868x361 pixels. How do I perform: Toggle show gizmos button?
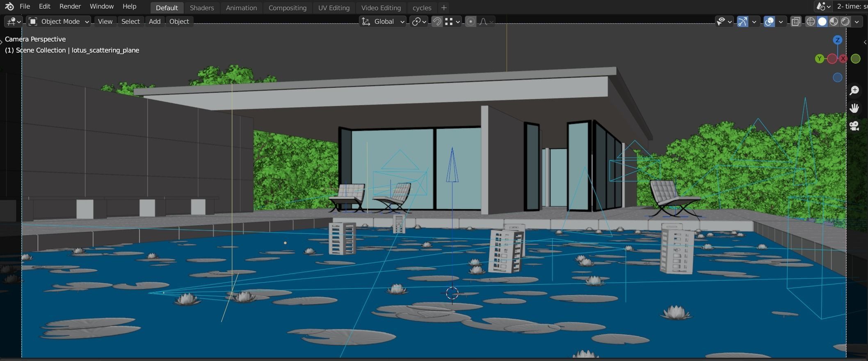742,21
